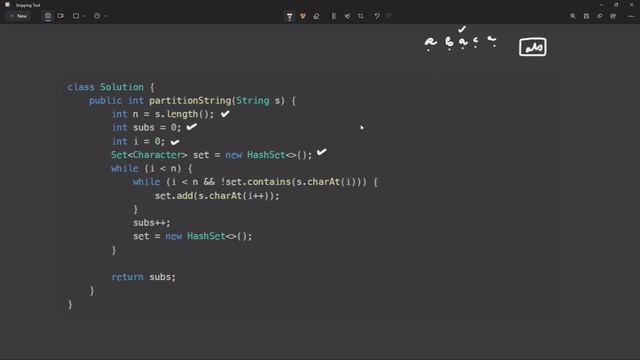This screenshot has width=640, height=360.
Task: Redo the last undone action
Action: (x=389, y=16)
